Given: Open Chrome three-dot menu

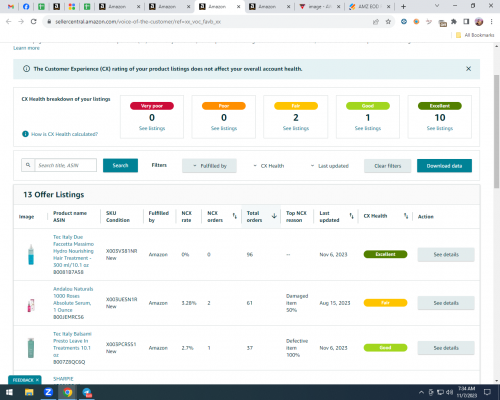Looking at the screenshot, I should click(x=491, y=22).
